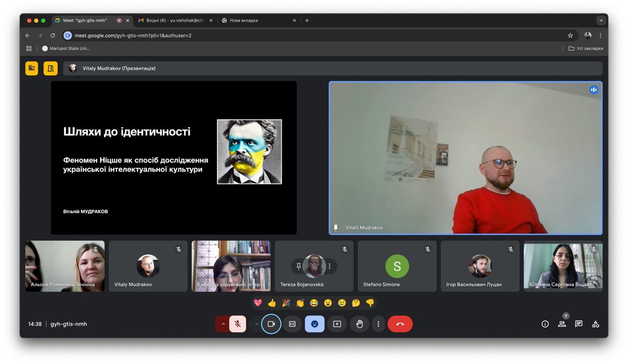Close the Нова вкладка tab
This screenshot has width=628, height=364.
(294, 21)
